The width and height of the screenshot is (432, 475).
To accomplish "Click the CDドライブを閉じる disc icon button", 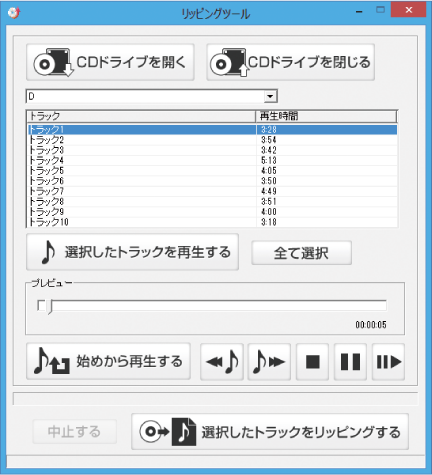I will coord(291,62).
